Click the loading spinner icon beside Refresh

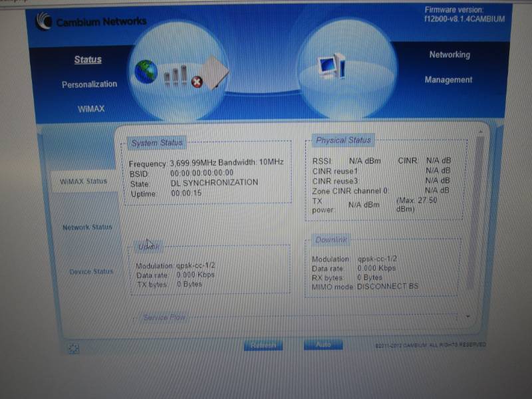[74, 348]
